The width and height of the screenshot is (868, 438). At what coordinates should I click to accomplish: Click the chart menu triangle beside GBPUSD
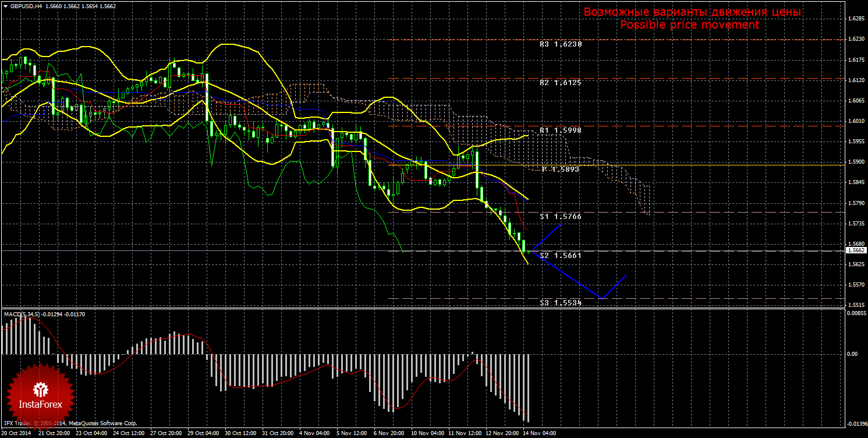tap(5, 6)
